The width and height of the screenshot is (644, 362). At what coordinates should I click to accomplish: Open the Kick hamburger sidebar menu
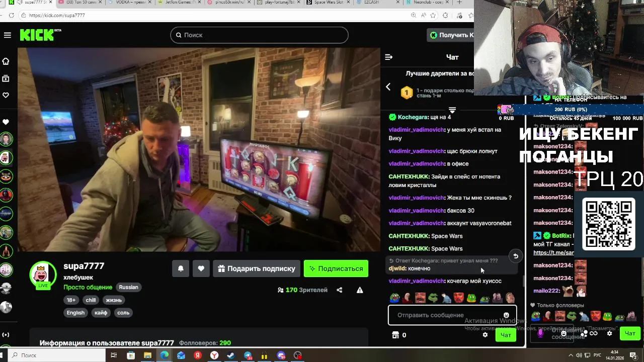coord(7,35)
